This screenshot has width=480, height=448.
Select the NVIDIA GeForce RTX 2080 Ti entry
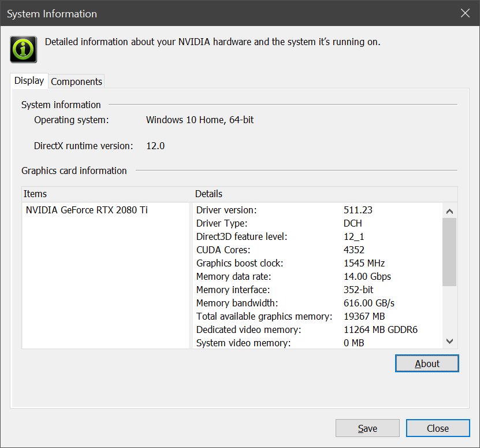(x=86, y=210)
